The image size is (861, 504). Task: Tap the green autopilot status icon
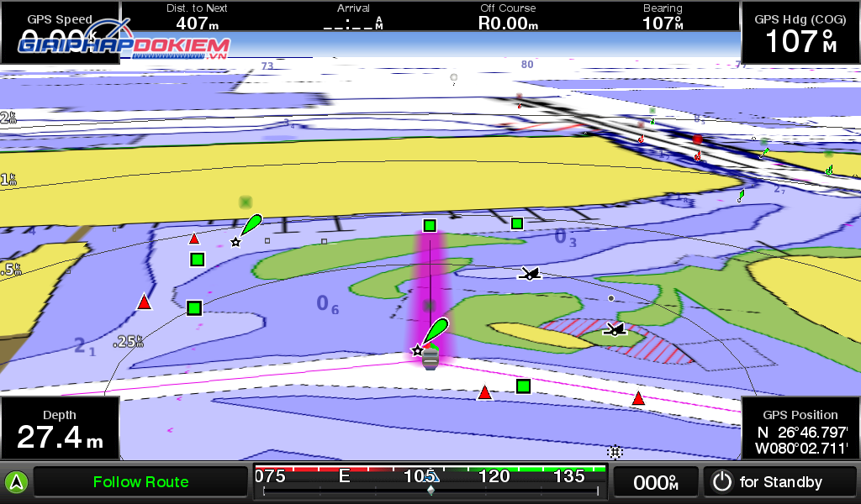(x=17, y=483)
